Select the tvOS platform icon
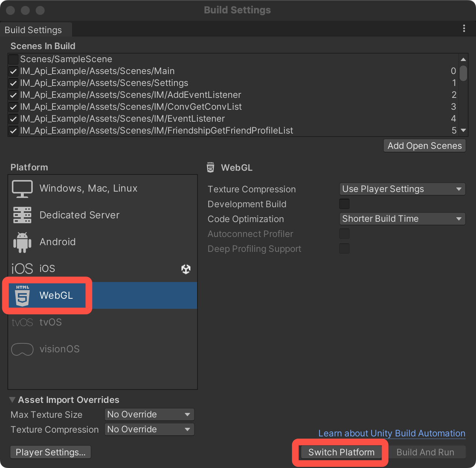Image resolution: width=476 pixels, height=468 pixels. tap(22, 323)
